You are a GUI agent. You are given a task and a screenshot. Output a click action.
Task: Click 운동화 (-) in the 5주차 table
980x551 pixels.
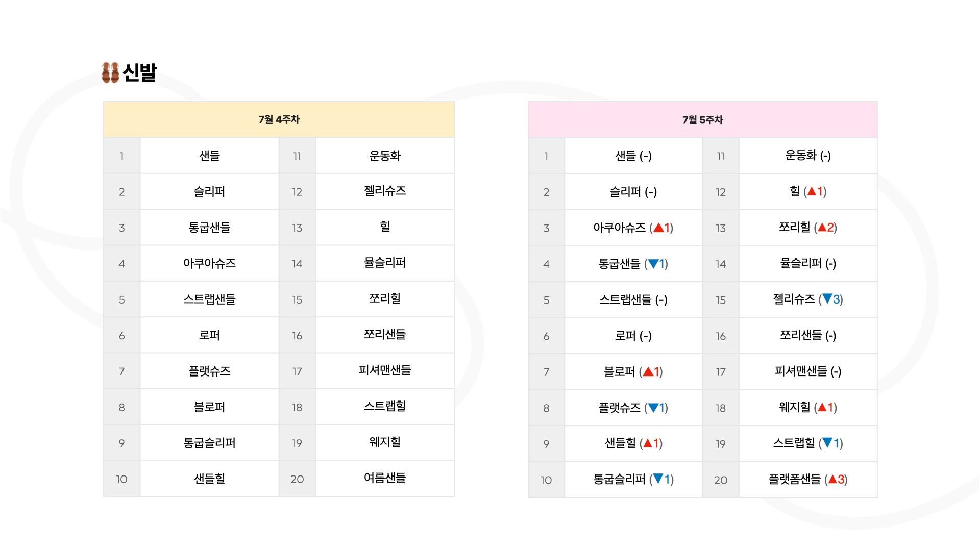(808, 156)
